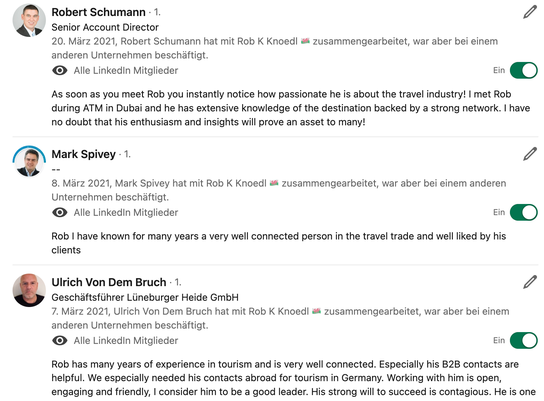Turn off Robert Schumann's recommendation toggle
This screenshot has width=544, height=401.
524,70
